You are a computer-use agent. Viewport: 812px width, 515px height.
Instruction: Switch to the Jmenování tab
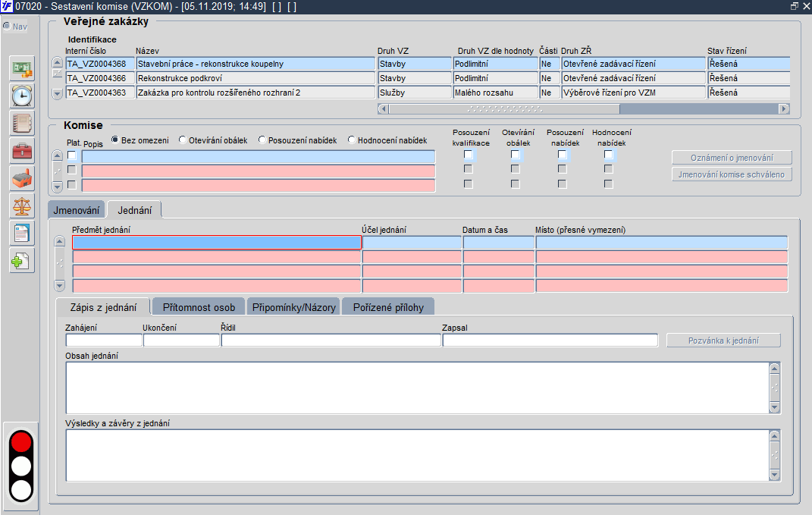click(x=76, y=210)
